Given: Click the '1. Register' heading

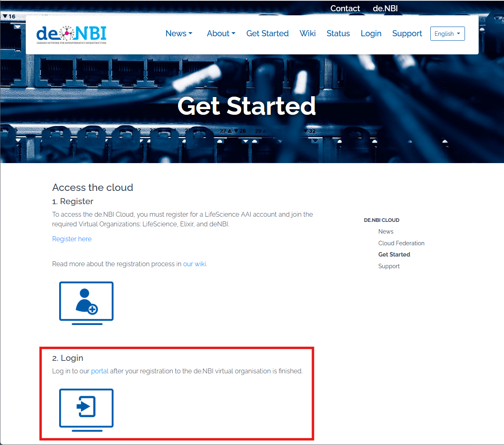Looking at the screenshot, I should point(73,201).
